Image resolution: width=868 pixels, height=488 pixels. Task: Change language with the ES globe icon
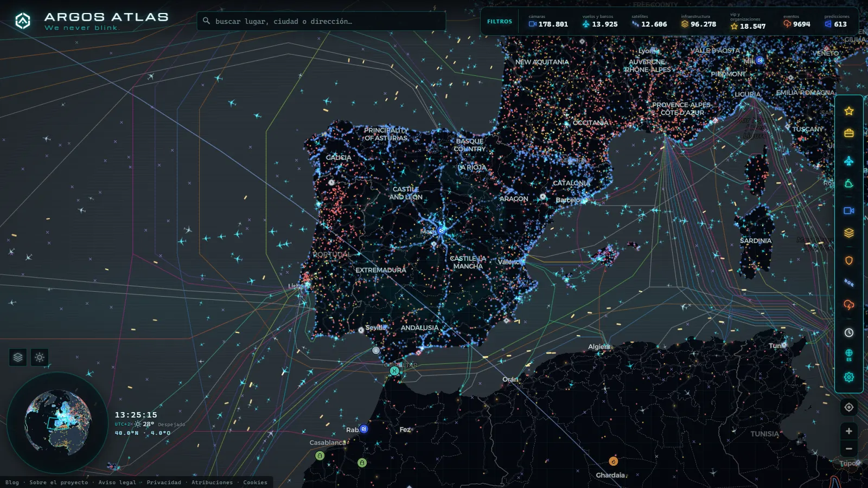coord(849,355)
